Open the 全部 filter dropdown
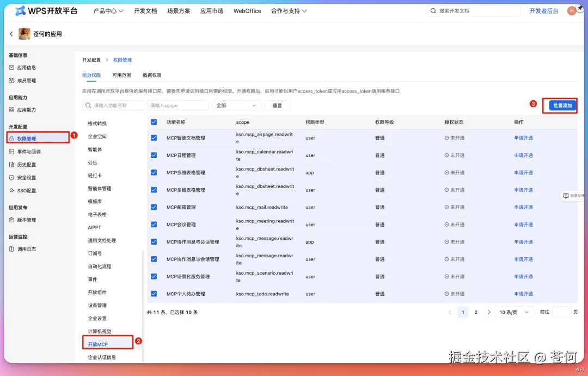 [236, 106]
